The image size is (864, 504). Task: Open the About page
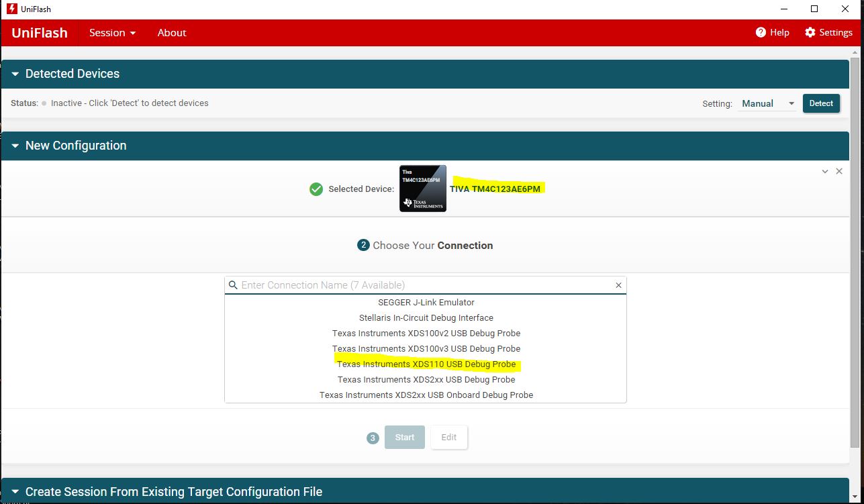click(172, 33)
